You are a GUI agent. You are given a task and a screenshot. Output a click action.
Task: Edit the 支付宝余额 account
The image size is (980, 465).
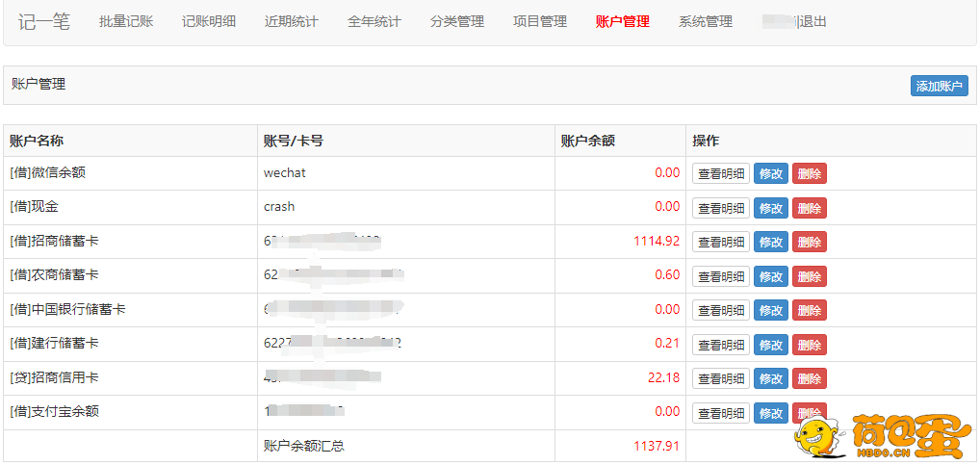click(x=771, y=412)
